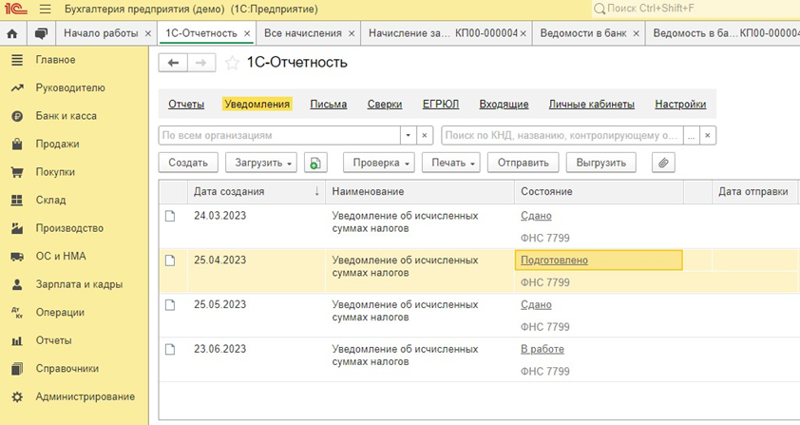Open the Входящие section link
Screen dimensions: 800x425
(x=504, y=104)
